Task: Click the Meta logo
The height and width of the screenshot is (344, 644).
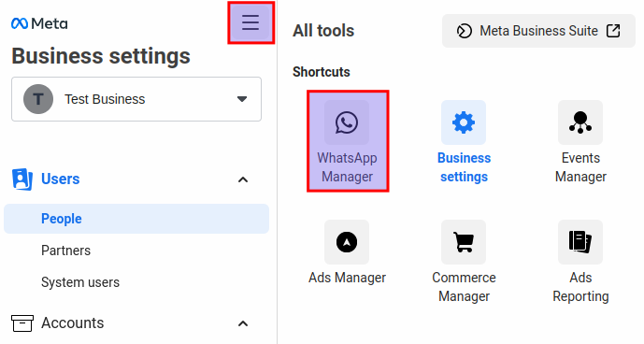Action: click(x=39, y=23)
